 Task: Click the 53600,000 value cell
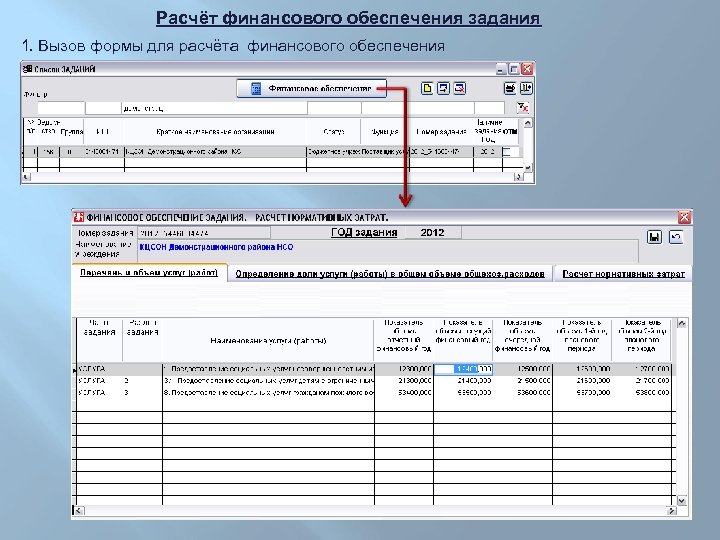coord(523,393)
